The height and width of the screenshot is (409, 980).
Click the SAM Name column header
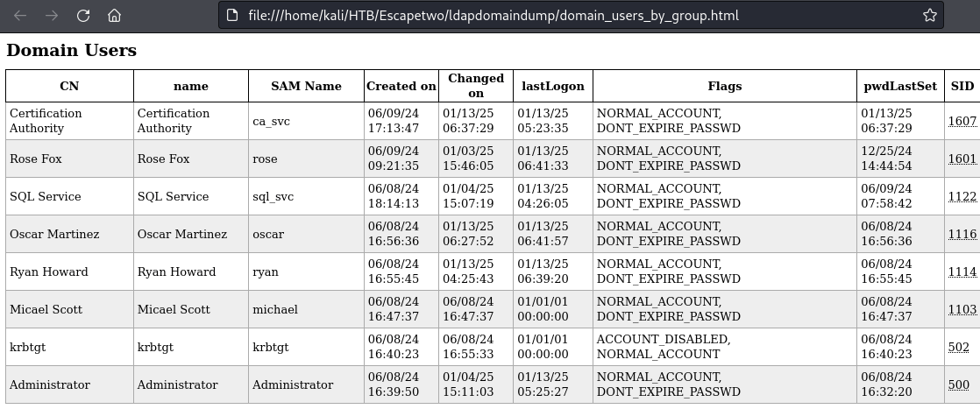click(x=306, y=86)
